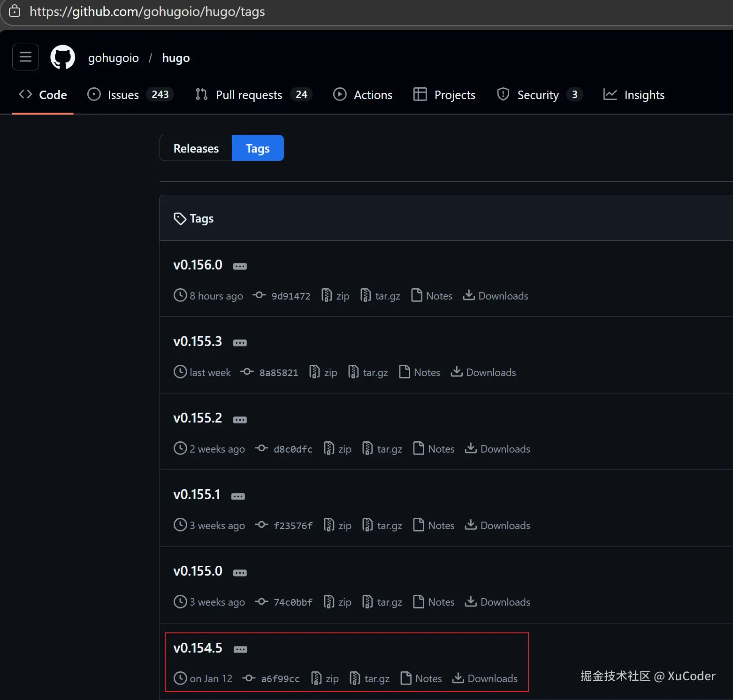Open commit 9d91472
The width and height of the screenshot is (733, 700).
[282, 296]
